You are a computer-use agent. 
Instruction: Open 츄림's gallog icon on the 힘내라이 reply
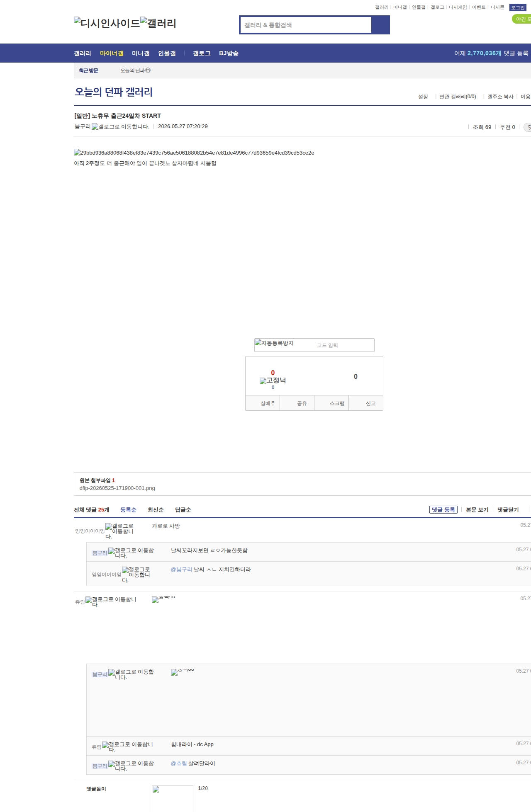(127, 747)
